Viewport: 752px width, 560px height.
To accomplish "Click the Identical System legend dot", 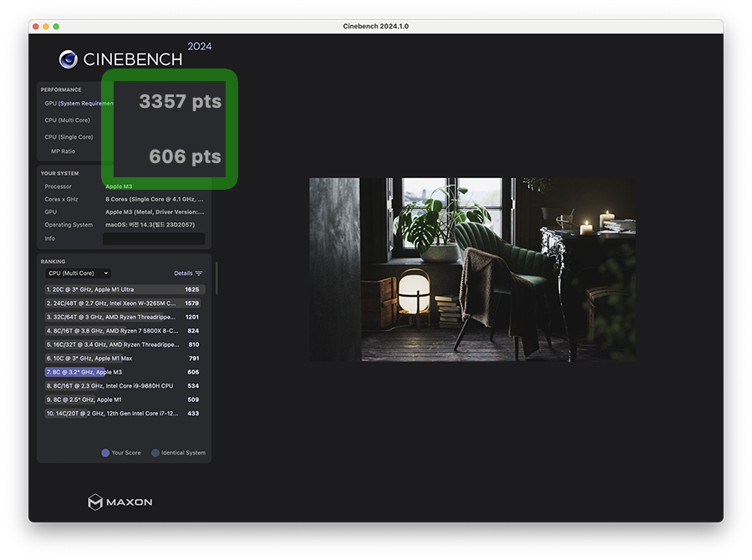I will 155,453.
